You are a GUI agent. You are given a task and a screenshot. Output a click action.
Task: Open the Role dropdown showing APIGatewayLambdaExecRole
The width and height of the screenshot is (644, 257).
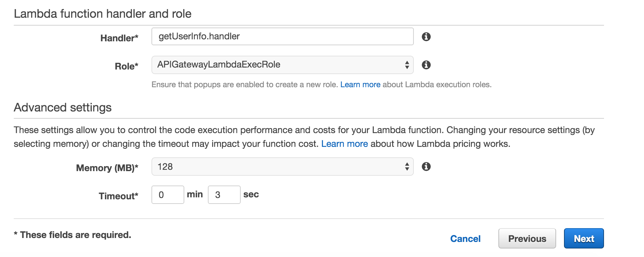click(x=282, y=65)
